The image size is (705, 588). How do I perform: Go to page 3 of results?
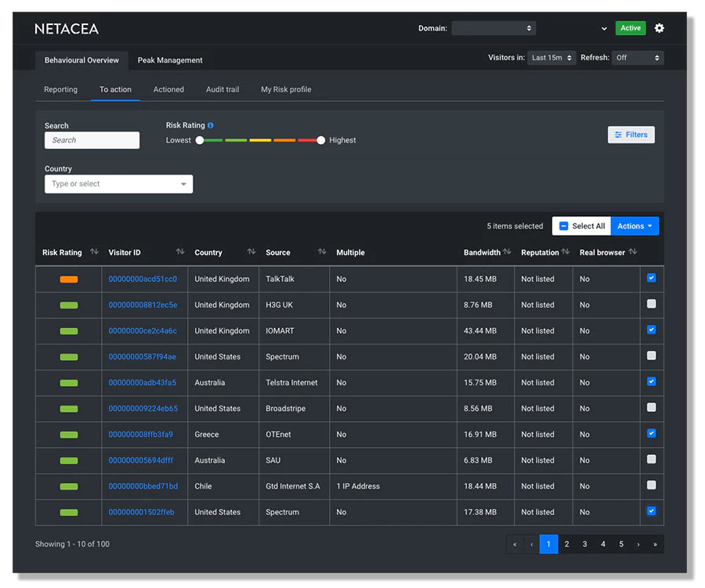click(x=584, y=543)
